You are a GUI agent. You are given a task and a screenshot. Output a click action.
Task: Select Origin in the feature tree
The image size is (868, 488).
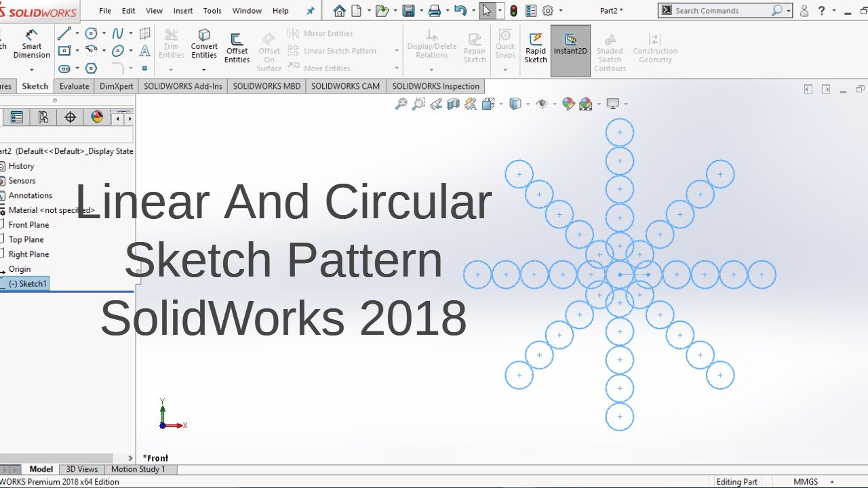(x=19, y=269)
